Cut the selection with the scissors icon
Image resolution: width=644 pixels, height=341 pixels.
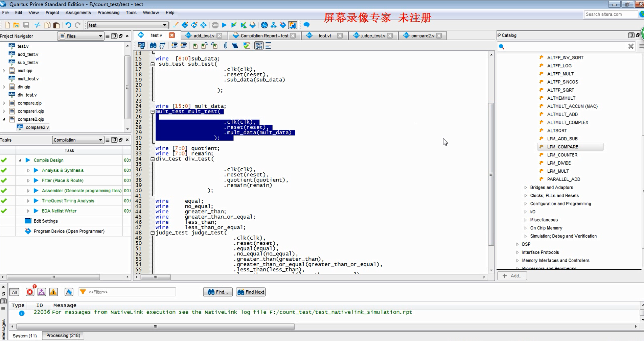point(38,25)
